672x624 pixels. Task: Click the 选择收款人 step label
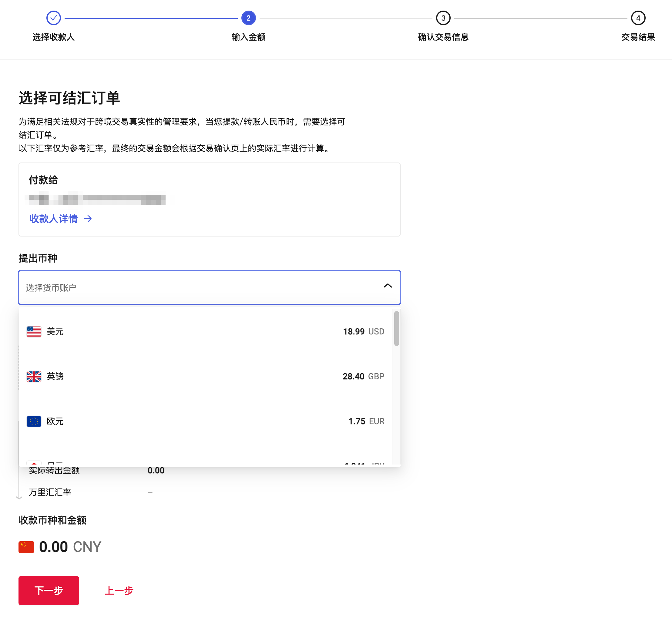[x=53, y=37]
